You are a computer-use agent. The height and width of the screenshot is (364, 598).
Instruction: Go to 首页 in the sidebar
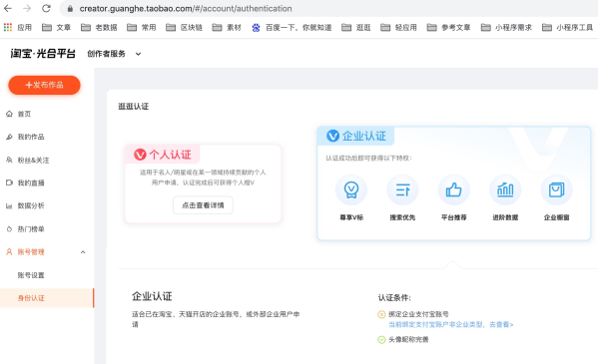[x=24, y=114]
